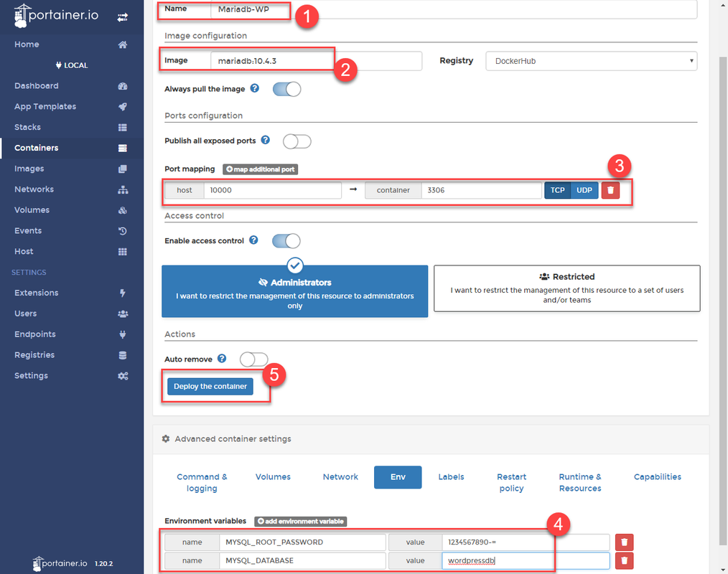Screen dimensions: 728x574
Task: Switch to the Volumes settings tab
Action: click(273, 476)
